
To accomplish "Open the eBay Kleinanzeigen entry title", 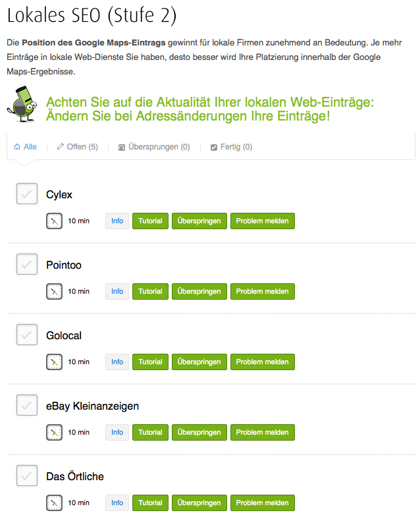I will [x=92, y=406].
